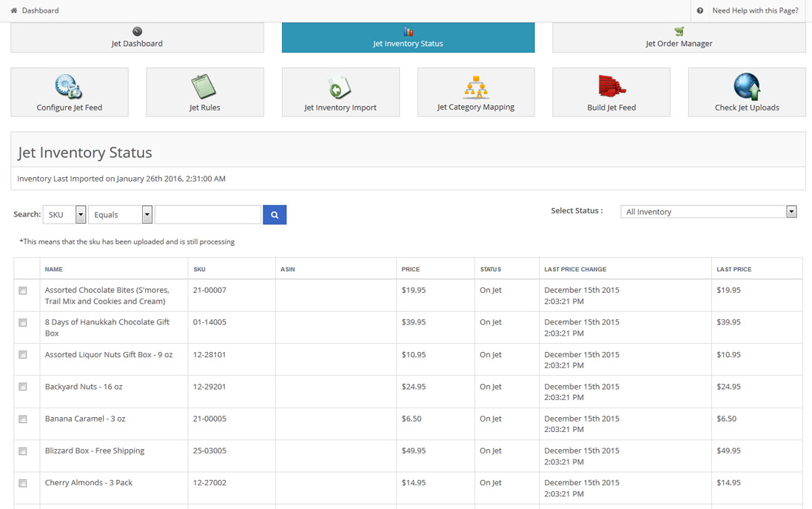Click On Jet status for Cherry Almonds row
This screenshot has width=812, height=509.
point(491,483)
